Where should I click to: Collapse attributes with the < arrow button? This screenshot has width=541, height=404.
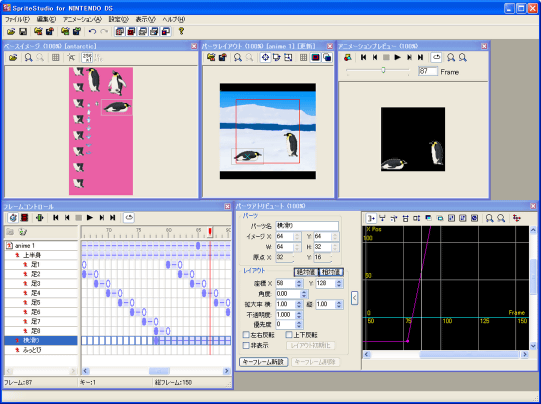[354, 298]
